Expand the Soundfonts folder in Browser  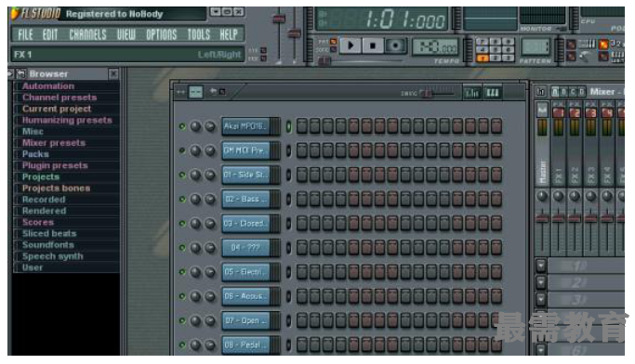point(48,245)
